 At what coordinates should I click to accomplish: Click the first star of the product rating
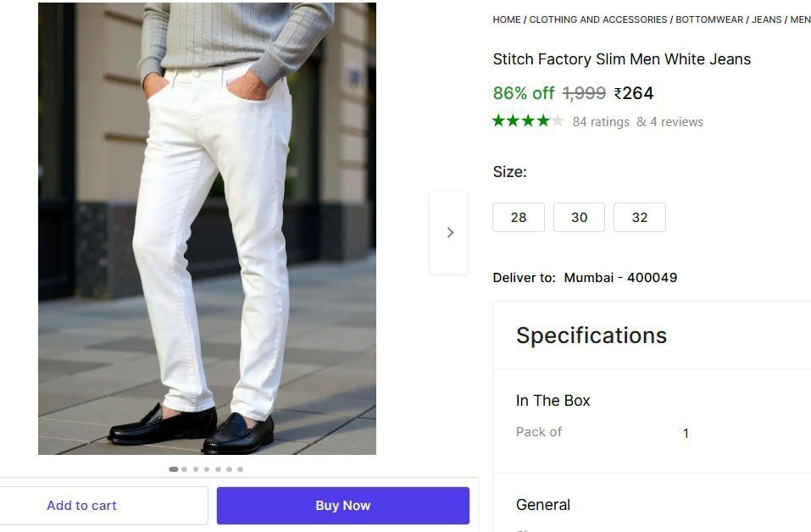[498, 120]
